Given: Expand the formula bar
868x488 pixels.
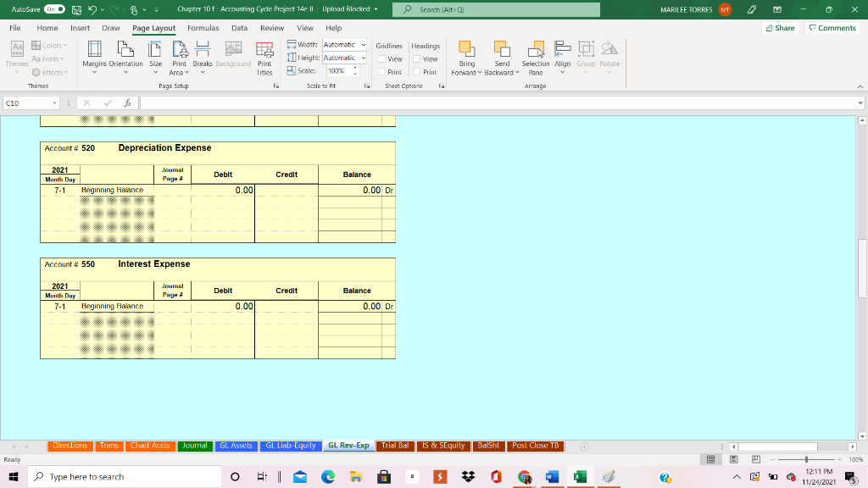Looking at the screenshot, I should pyautogui.click(x=860, y=103).
